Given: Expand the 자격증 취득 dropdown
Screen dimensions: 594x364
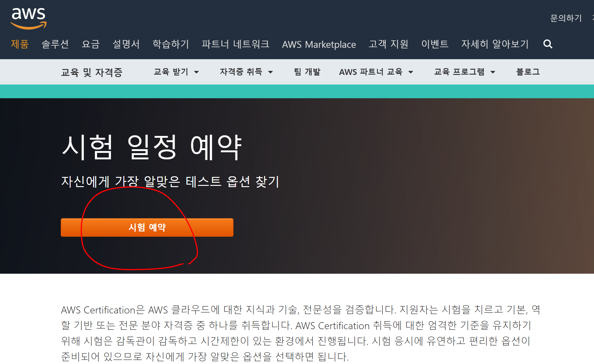Looking at the screenshot, I should pos(246,72).
